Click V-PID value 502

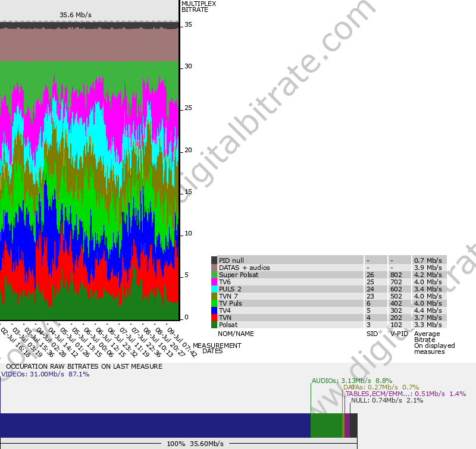[x=396, y=296]
